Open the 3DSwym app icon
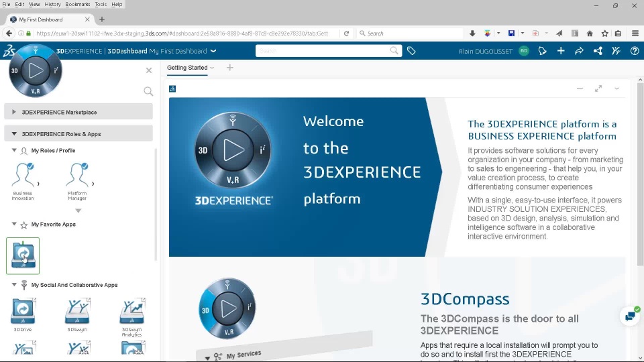 point(77,312)
